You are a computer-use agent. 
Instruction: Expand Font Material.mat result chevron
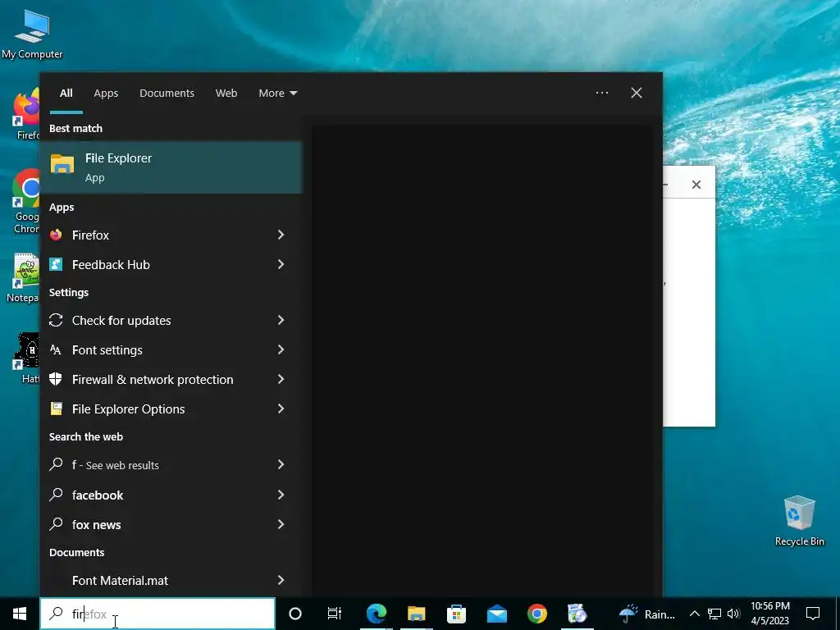281,580
